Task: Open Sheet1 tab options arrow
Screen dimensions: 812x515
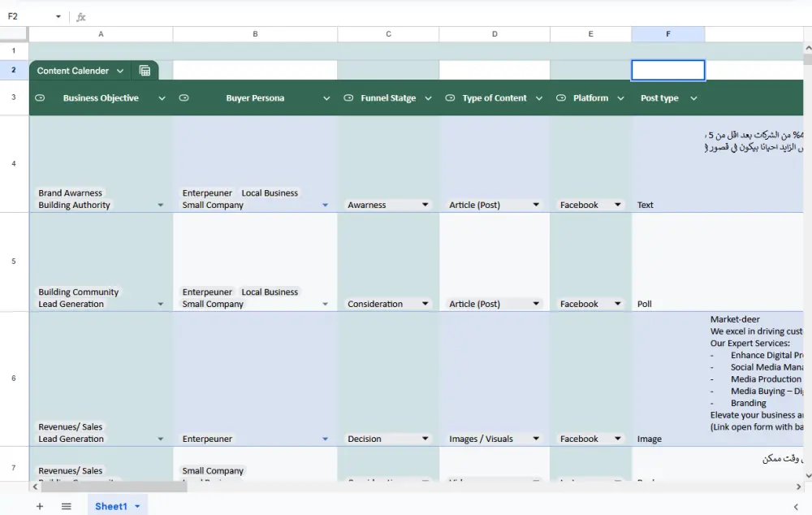Action: (137, 506)
